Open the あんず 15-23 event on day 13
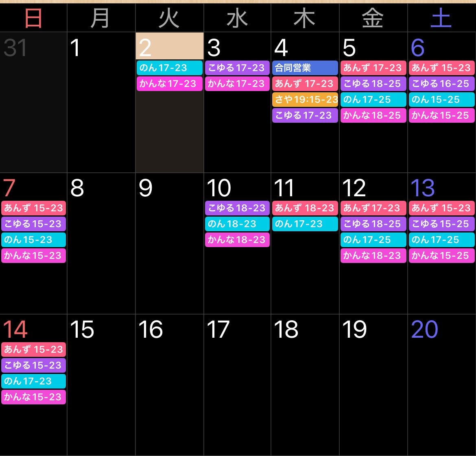Image resolution: width=476 pixels, height=456 pixels. click(442, 208)
